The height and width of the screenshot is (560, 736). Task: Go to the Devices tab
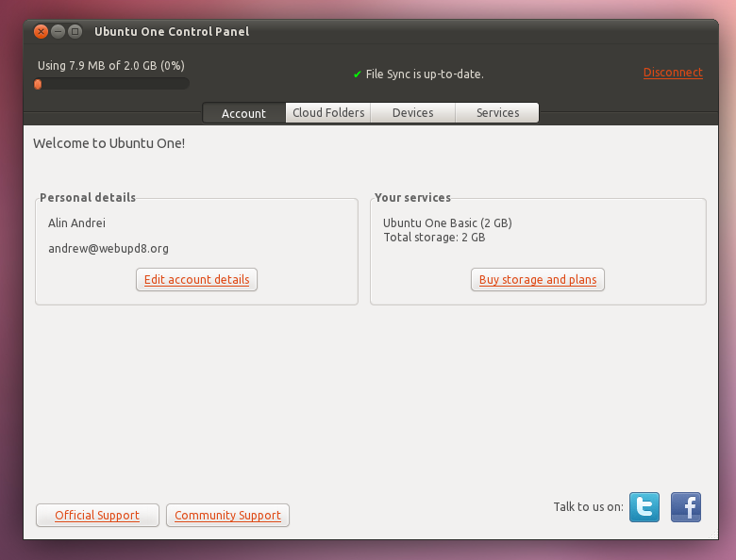(x=412, y=112)
